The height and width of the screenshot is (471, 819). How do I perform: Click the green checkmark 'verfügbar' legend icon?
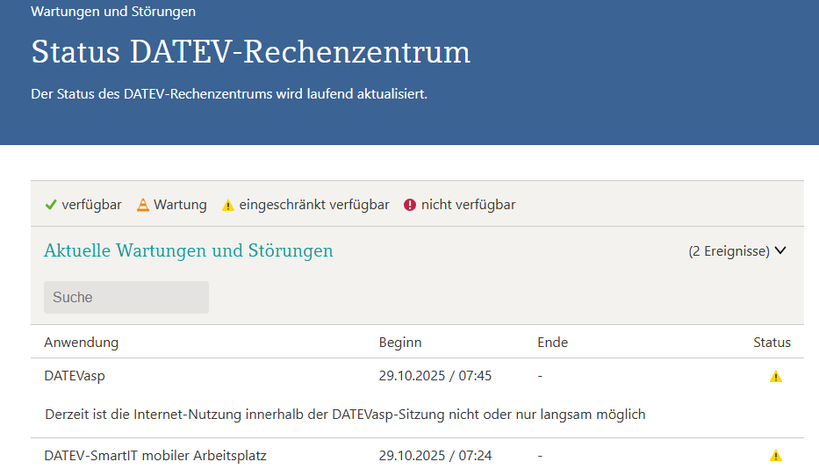click(x=51, y=205)
